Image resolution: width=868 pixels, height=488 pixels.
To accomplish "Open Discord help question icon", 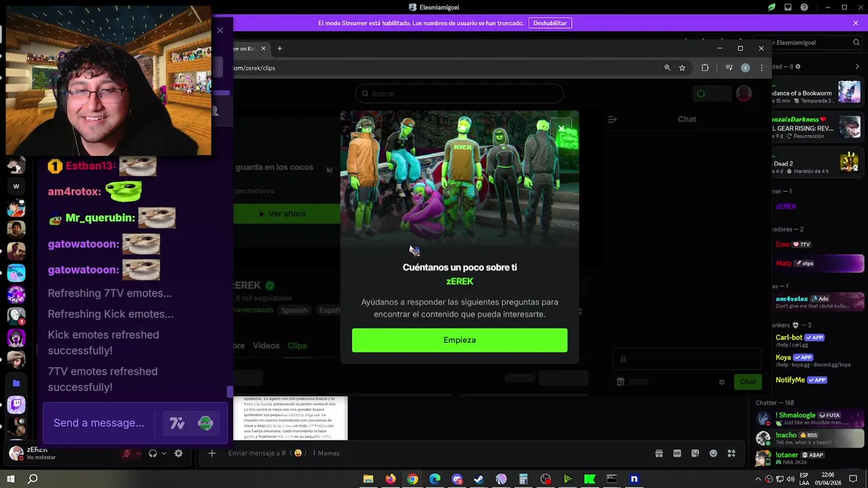I will (x=805, y=7).
